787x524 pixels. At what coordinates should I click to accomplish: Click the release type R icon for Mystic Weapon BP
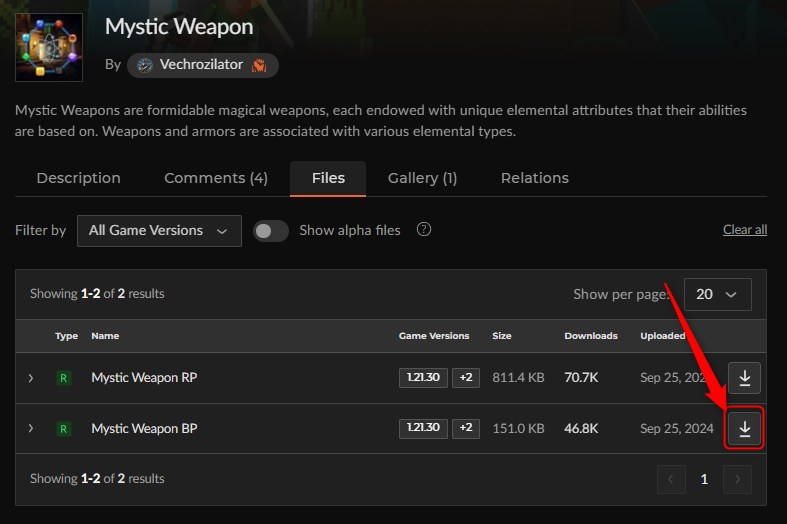(x=63, y=429)
